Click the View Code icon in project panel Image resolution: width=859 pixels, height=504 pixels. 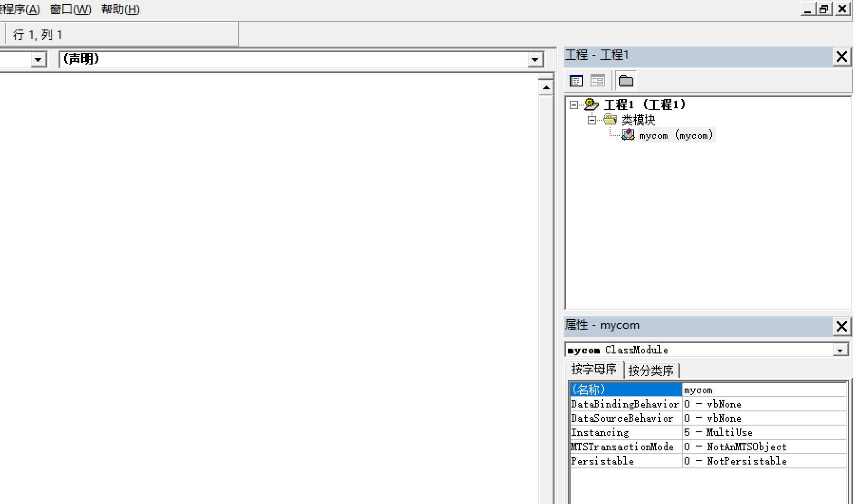(576, 81)
